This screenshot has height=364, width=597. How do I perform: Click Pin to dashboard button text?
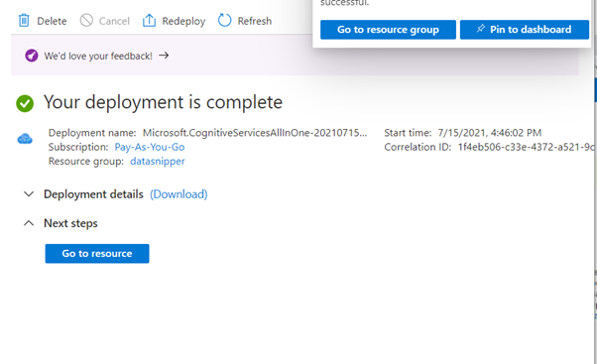pos(531,30)
